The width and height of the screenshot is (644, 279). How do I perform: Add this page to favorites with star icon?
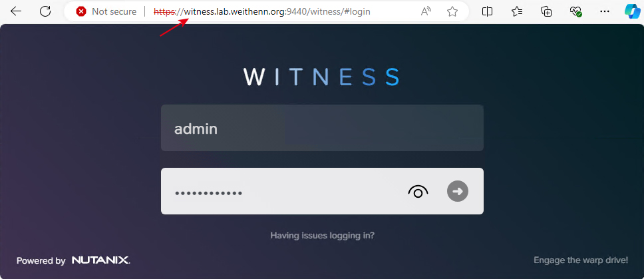[x=452, y=11]
